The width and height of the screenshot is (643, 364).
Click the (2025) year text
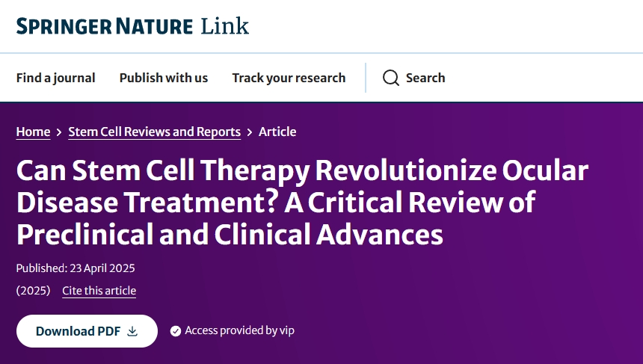33,291
